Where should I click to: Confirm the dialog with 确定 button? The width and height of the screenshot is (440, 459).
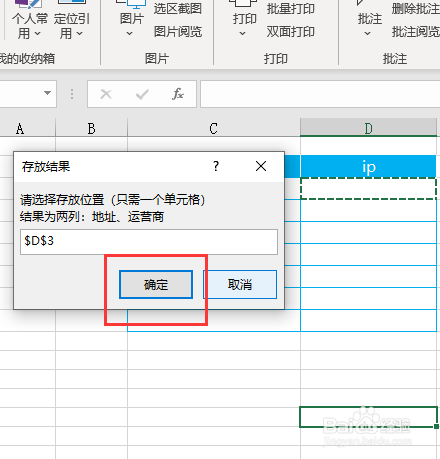click(x=156, y=284)
